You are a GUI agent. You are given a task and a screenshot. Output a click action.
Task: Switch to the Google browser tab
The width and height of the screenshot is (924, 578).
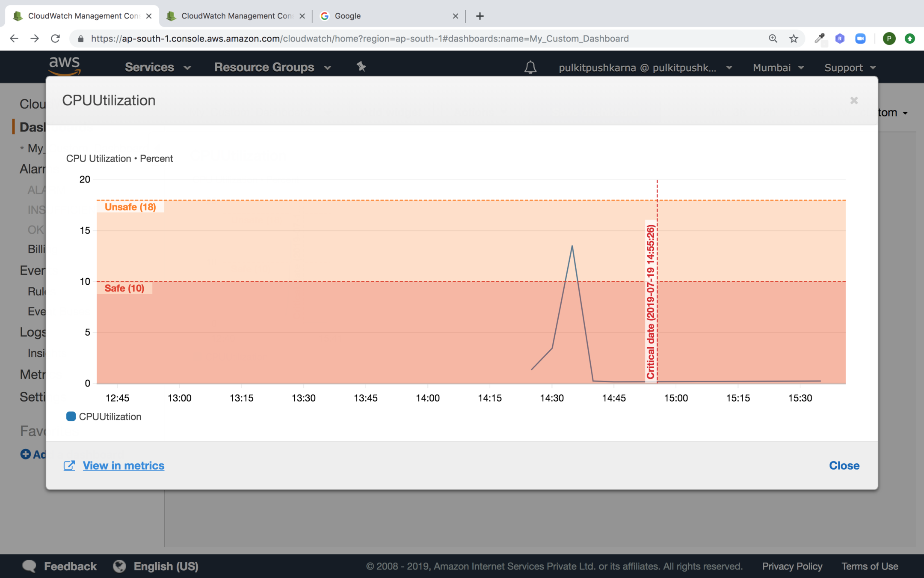(385, 16)
